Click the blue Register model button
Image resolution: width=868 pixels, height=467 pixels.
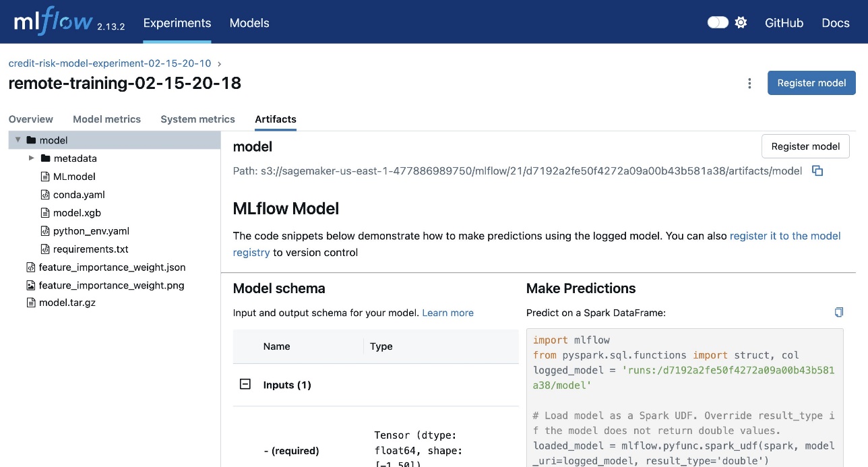click(811, 83)
